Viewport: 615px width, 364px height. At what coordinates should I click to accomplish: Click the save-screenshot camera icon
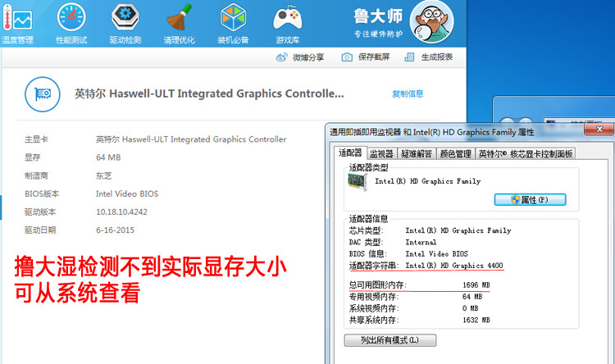[347, 57]
